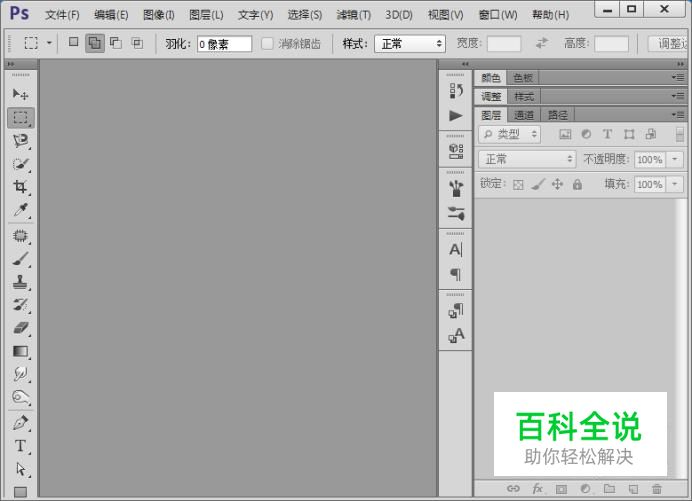Toggle lock position
This screenshot has width=692, height=501.
tap(557, 184)
